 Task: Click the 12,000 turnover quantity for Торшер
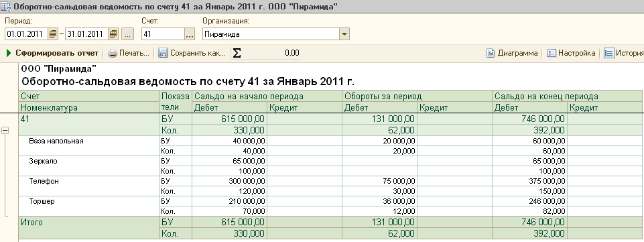379,211
